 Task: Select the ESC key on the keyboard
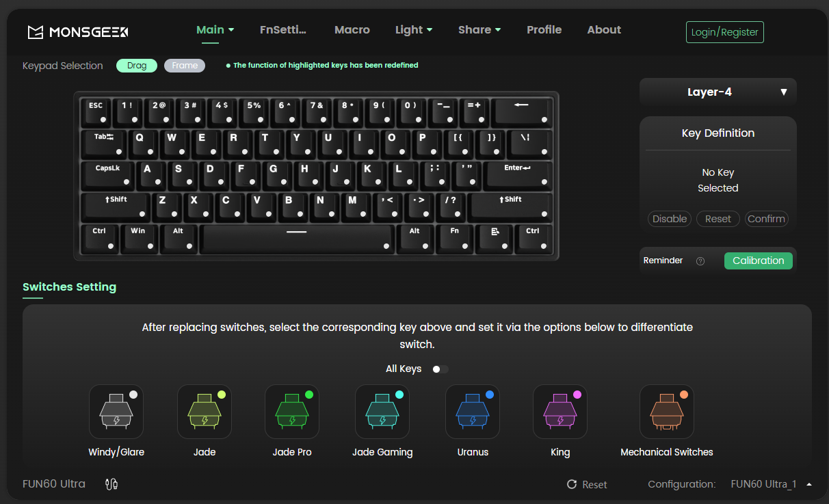[97, 111]
